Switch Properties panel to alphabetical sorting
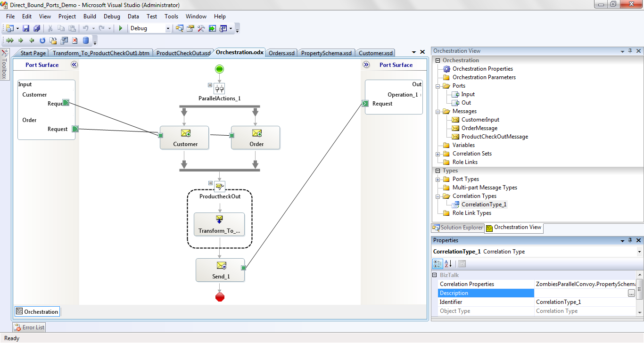The width and height of the screenshot is (644, 343). coord(447,264)
